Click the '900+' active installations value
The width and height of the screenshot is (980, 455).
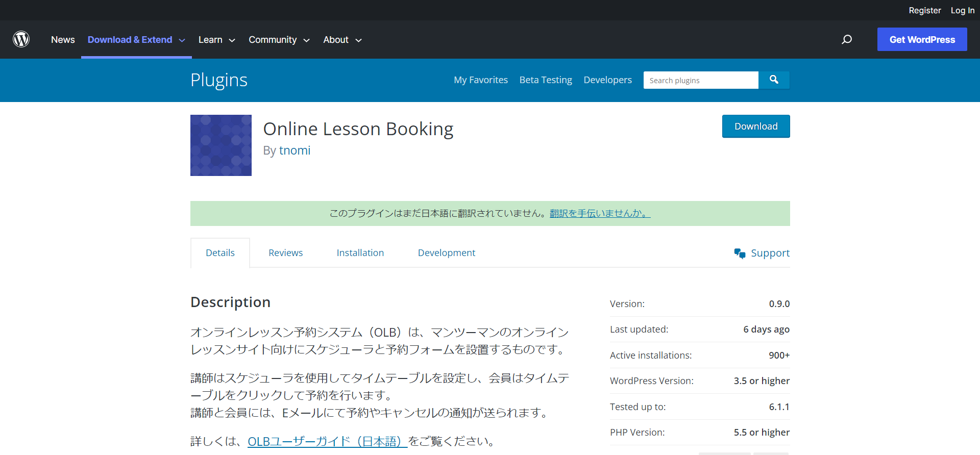pyautogui.click(x=779, y=355)
